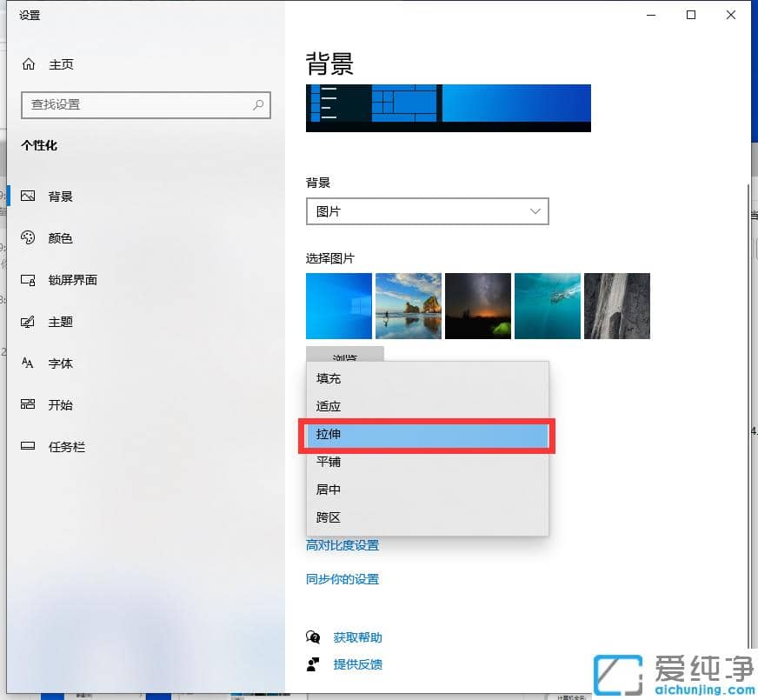758x700 pixels.
Task: Click the search magnifier icon
Action: tap(257, 104)
